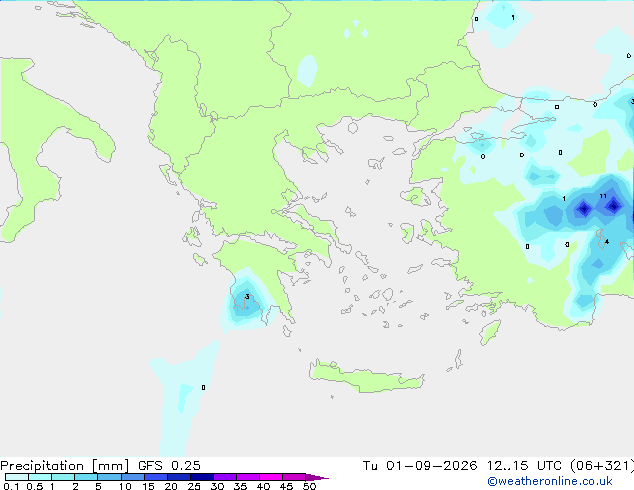Click the 1–2 mm legend color cell
This screenshot has height=490, width=634.
(x=63, y=477)
